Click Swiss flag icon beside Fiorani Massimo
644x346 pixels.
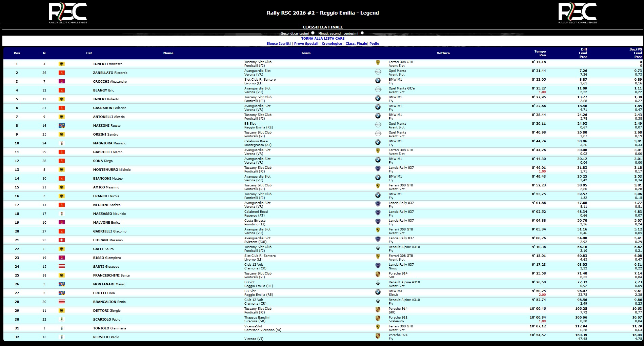tap(62, 240)
